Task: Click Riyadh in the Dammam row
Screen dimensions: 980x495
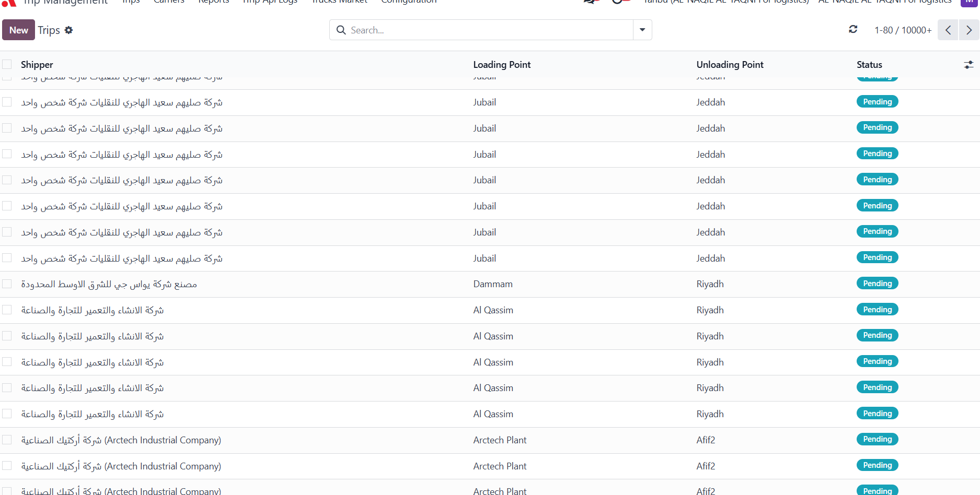Action: coord(710,284)
